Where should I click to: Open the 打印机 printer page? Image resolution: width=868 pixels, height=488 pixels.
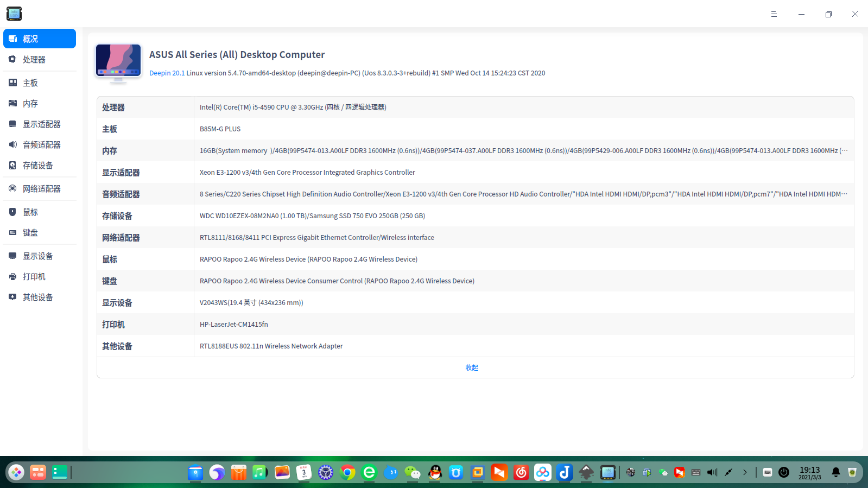click(40, 276)
